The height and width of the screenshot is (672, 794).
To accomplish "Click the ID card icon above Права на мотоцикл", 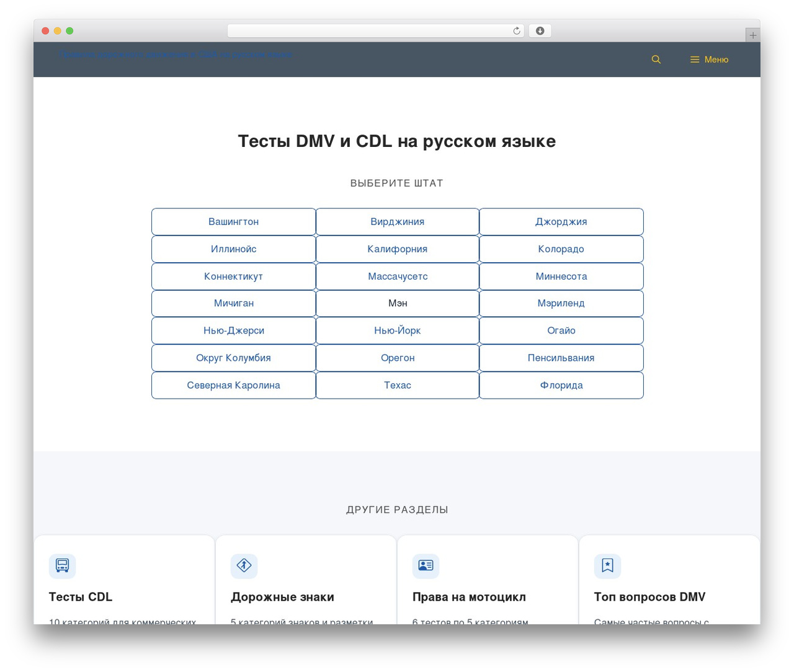I will [426, 565].
